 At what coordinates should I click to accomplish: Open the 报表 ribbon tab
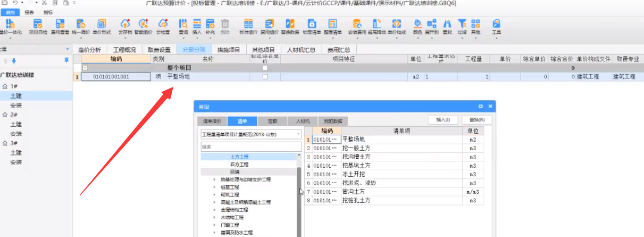tap(29, 12)
